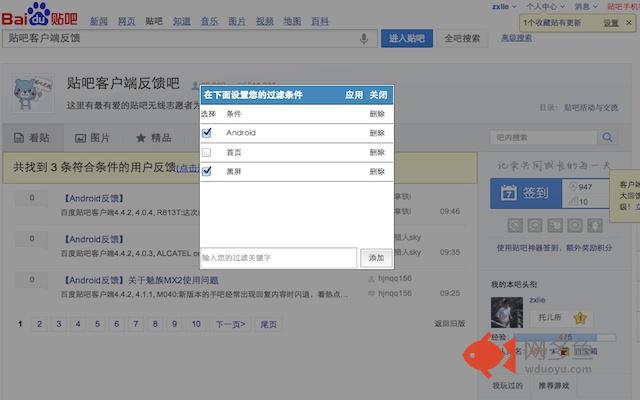Focus the filter keyword input field
The height and width of the screenshot is (400, 640).
pos(278,258)
